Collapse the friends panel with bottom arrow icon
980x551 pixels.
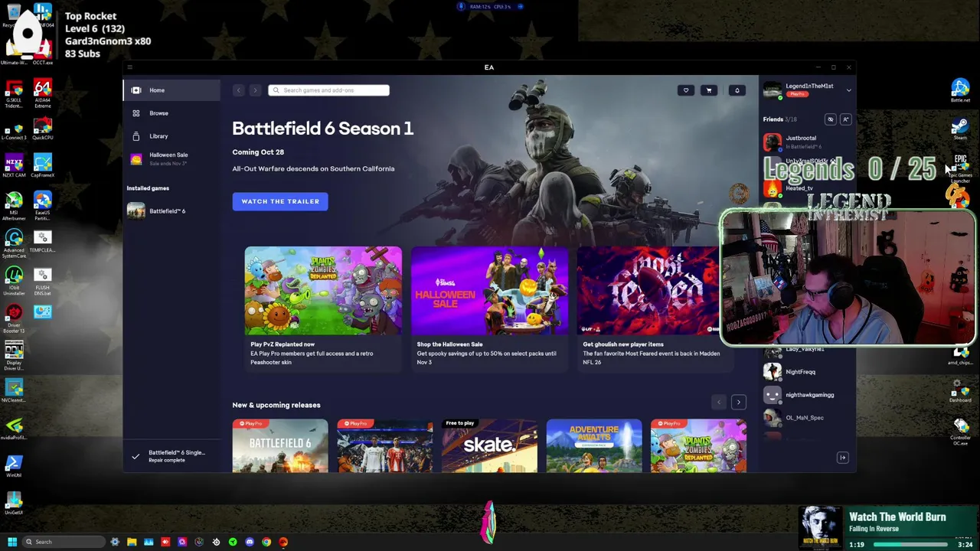[x=843, y=458]
